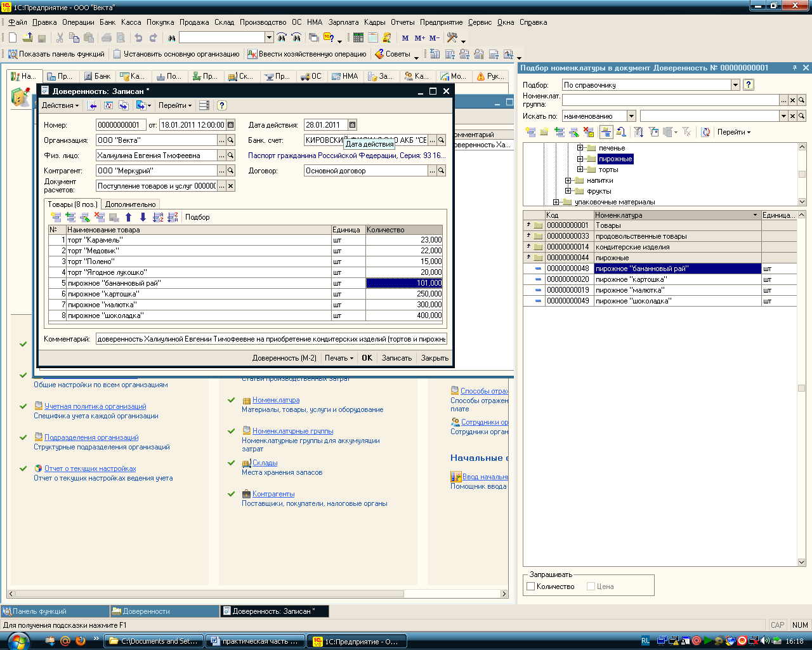Open the Склад menu
Viewport: 812px width, 650px height.
click(x=224, y=22)
